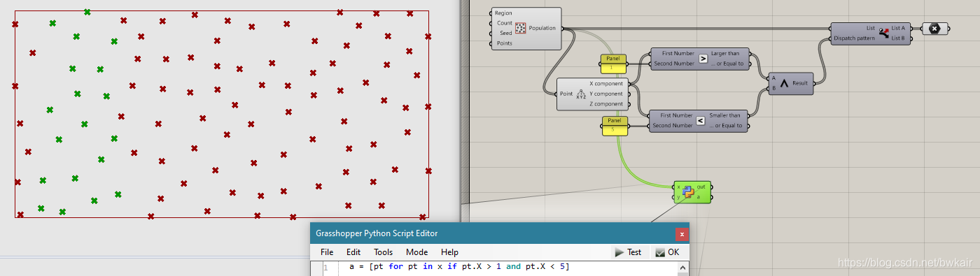Click the AND gate Result component icon
This screenshot has width=980, height=276.
point(784,83)
